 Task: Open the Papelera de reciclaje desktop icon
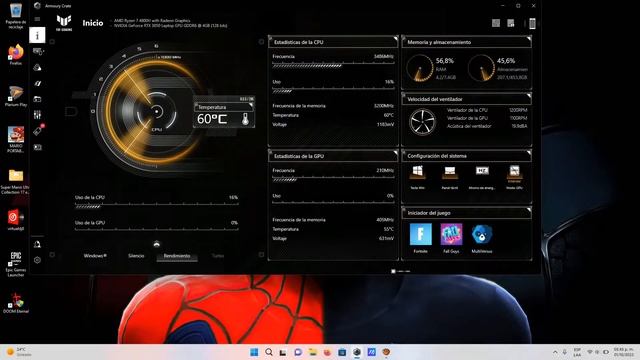click(x=16, y=16)
